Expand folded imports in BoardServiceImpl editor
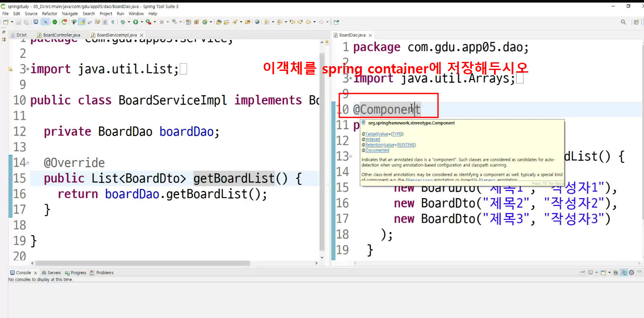 28,69
